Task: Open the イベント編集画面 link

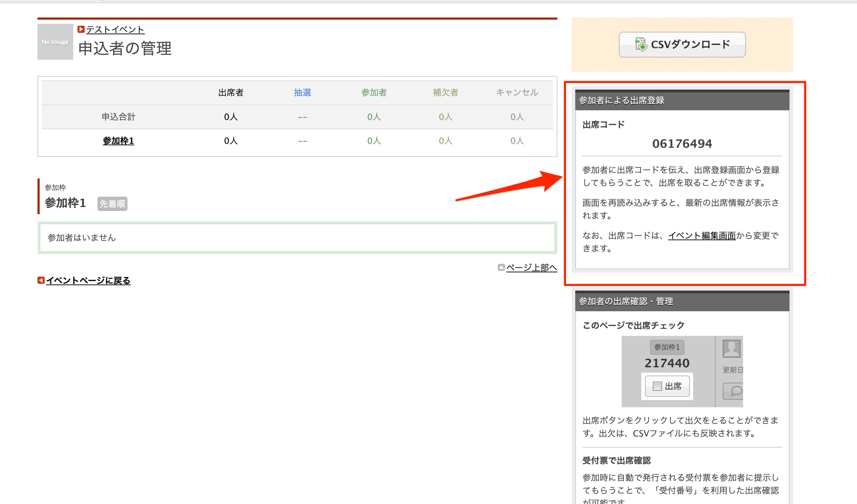Action: (x=701, y=236)
